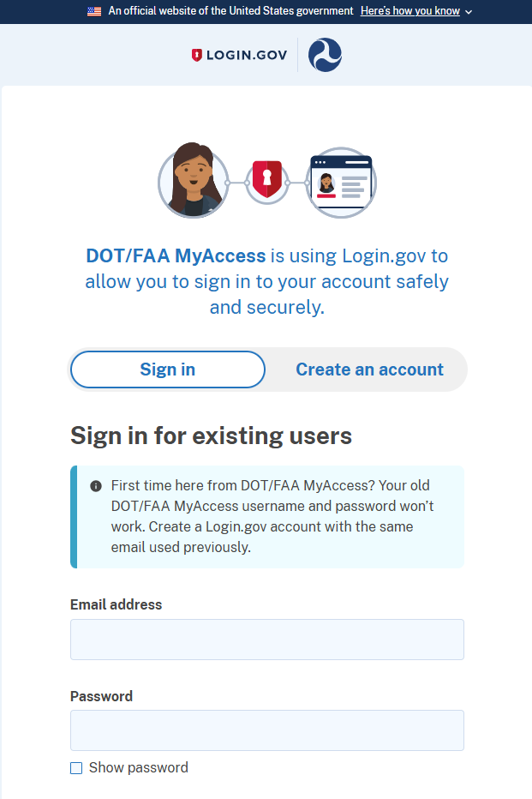Click the Login.gov shield logo
Viewport: 532px width, 799px height.
(x=197, y=55)
